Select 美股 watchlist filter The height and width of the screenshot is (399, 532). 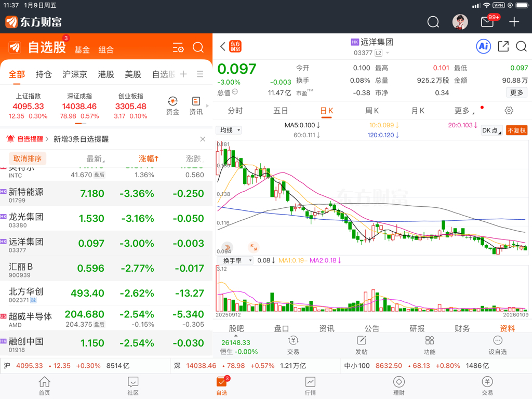(x=133, y=74)
